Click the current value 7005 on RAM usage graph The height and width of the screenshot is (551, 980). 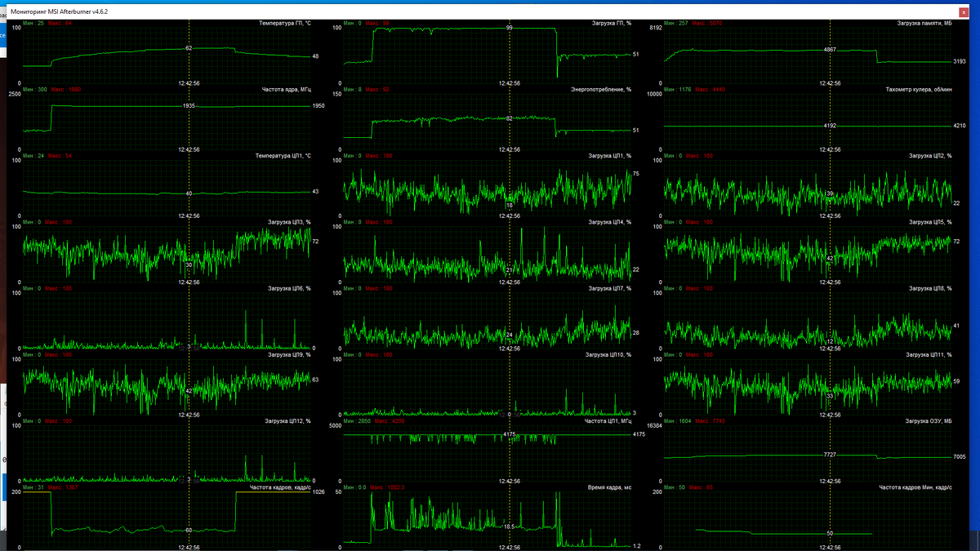point(960,457)
